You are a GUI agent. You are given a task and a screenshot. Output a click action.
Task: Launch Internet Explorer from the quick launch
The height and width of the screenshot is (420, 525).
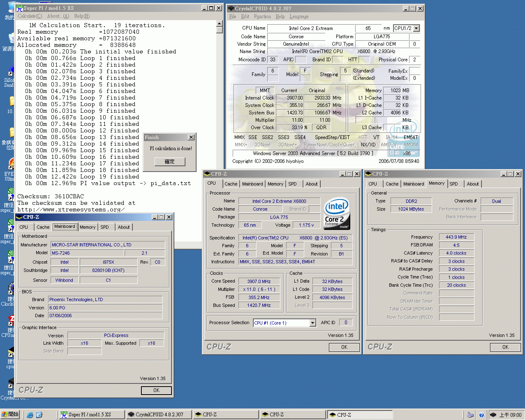point(30,415)
